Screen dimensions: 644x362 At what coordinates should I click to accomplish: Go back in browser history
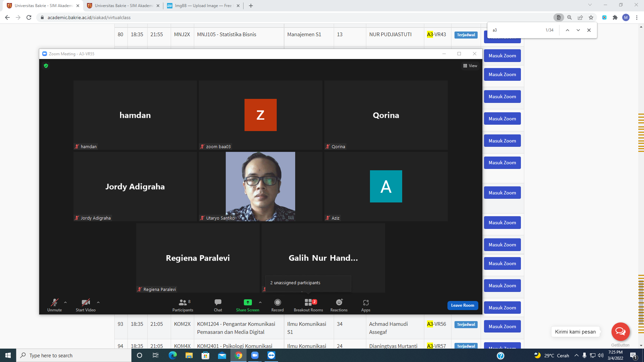pos(7,17)
